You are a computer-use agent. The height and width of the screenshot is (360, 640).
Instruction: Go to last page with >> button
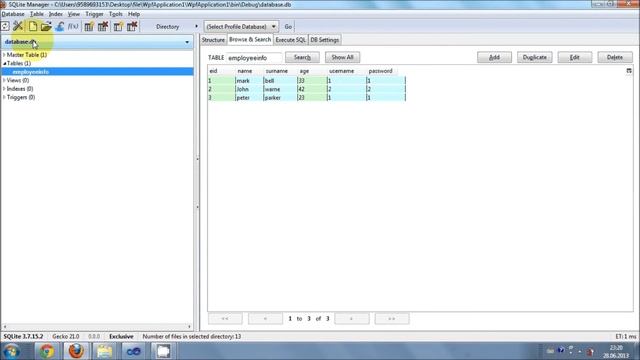[x=392, y=319]
